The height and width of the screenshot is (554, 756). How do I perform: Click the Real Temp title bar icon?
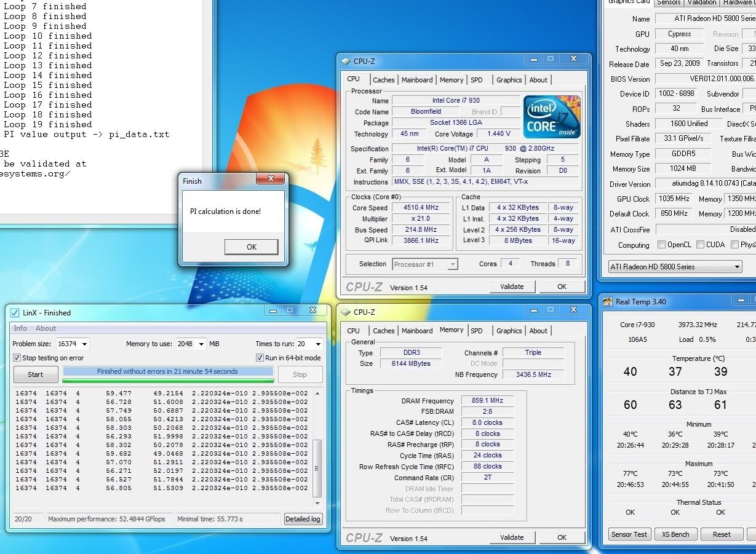608,302
